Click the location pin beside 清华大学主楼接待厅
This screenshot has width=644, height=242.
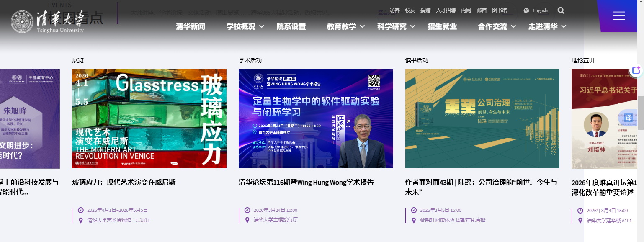click(x=247, y=220)
